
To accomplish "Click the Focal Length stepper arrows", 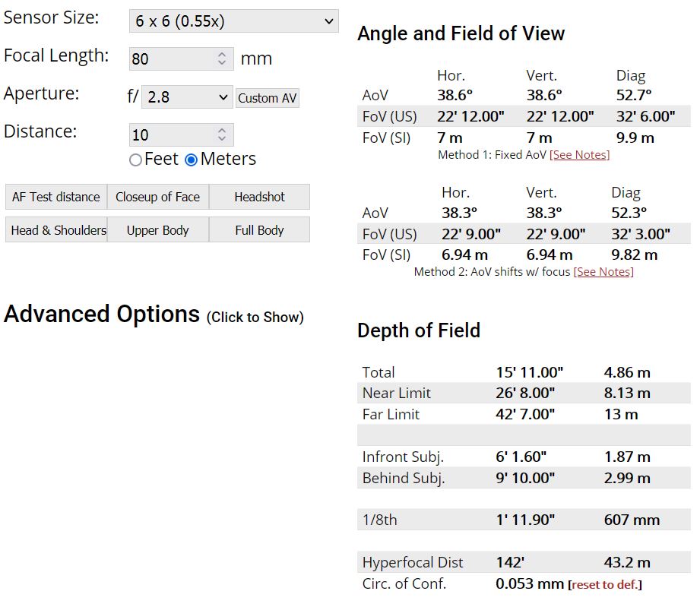I will [x=222, y=58].
